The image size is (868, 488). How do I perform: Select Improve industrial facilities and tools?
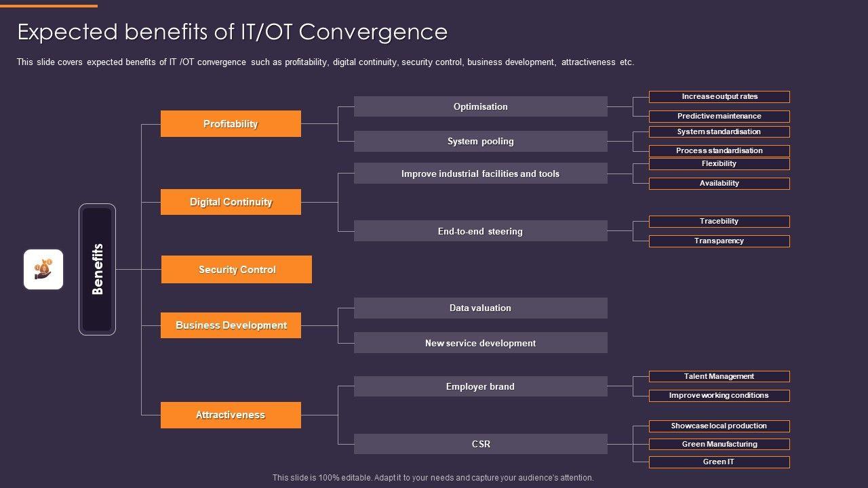pos(480,174)
